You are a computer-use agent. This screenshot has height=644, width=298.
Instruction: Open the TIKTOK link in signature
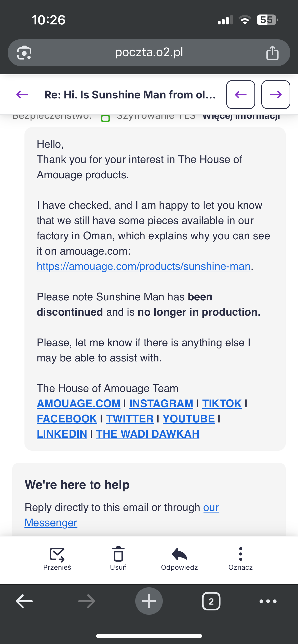pyautogui.click(x=222, y=404)
